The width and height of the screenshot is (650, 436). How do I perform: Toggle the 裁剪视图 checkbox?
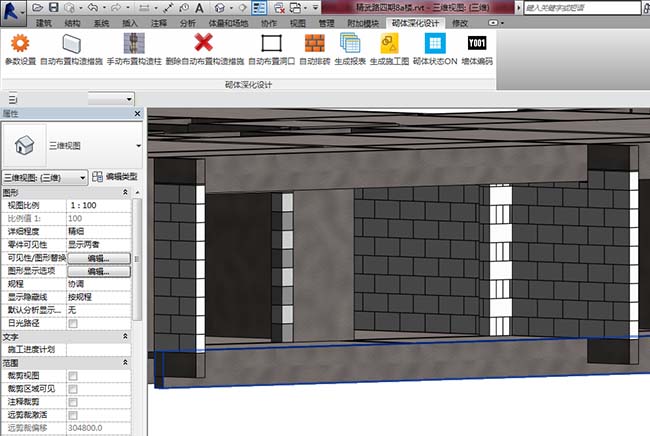pos(73,376)
